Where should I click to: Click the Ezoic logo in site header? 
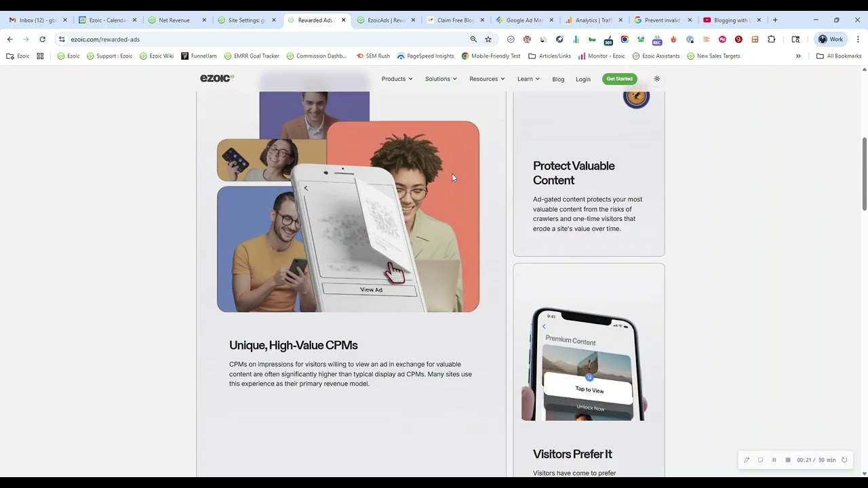(217, 79)
